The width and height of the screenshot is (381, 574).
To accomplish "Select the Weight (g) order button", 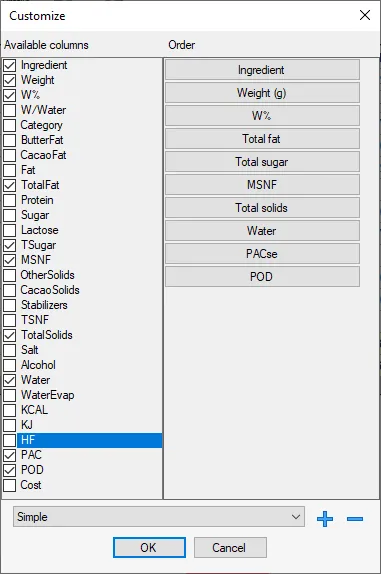I will [x=262, y=93].
